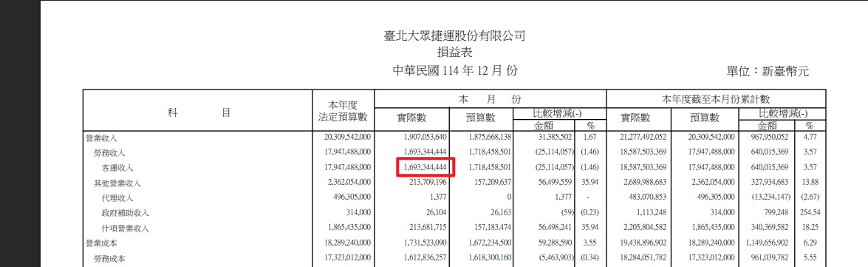The width and height of the screenshot is (868, 267).
Task: Click 比較增減(-) header under 累計數
Action: (782, 113)
